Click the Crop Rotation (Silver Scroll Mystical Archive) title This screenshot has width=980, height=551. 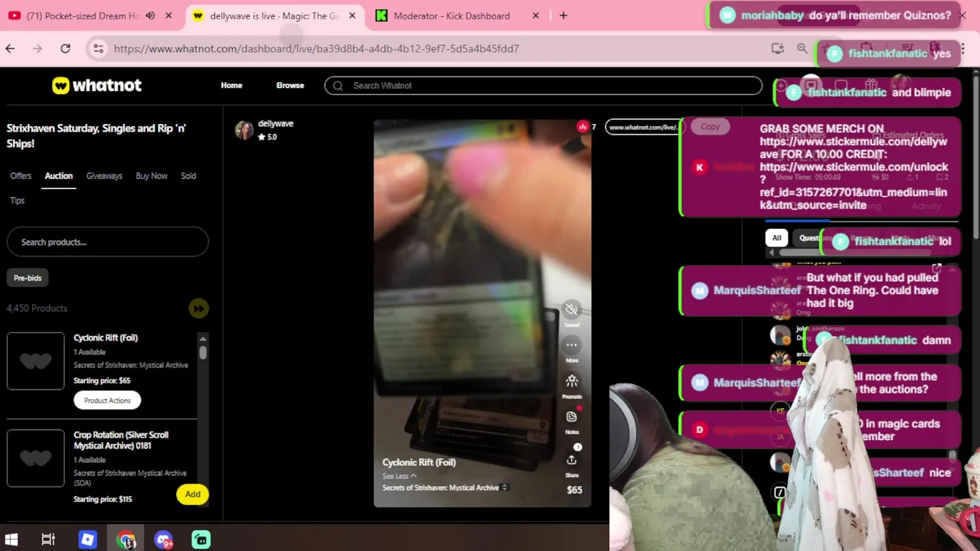click(x=121, y=440)
